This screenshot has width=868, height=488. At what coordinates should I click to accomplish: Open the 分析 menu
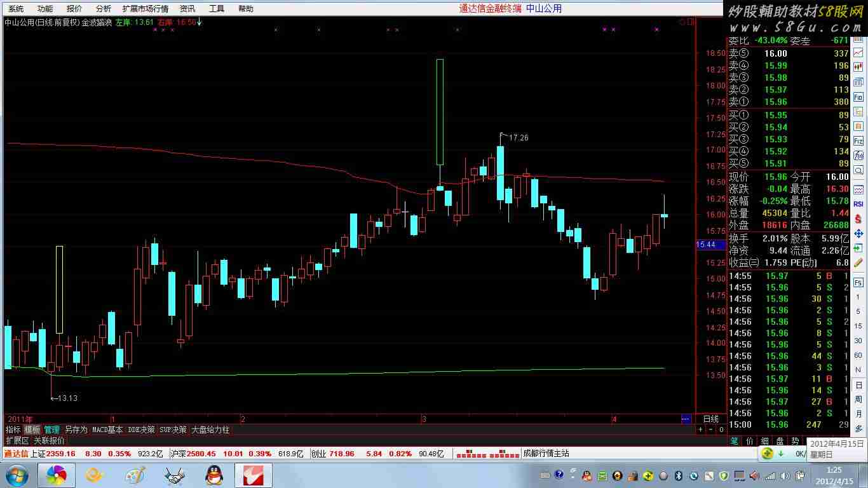104,8
